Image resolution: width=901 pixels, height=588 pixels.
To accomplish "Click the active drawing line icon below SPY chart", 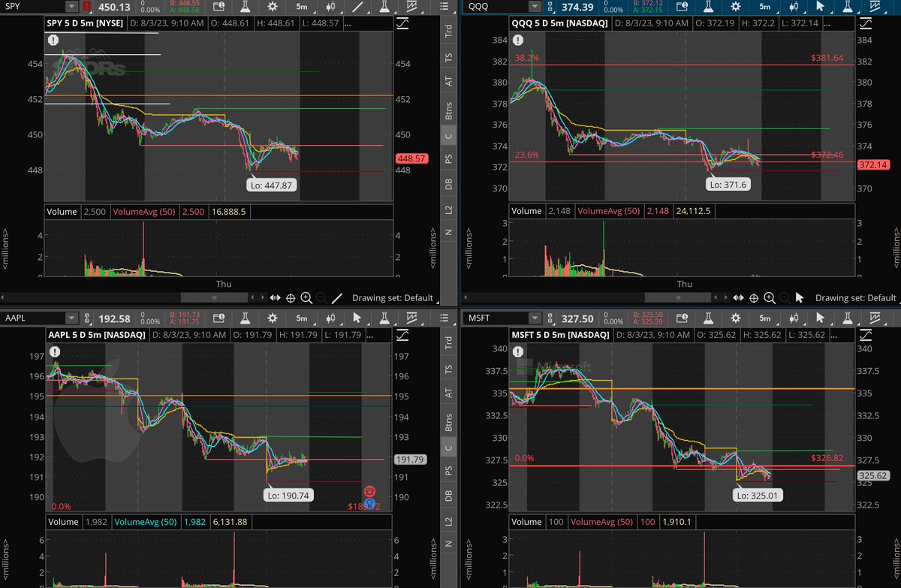I will coord(337,298).
